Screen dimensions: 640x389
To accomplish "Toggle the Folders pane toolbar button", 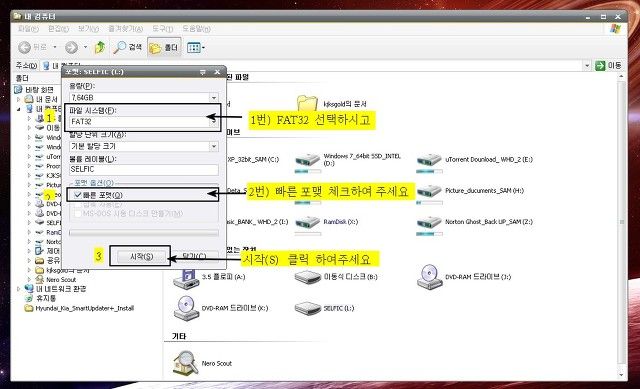I will (164, 48).
